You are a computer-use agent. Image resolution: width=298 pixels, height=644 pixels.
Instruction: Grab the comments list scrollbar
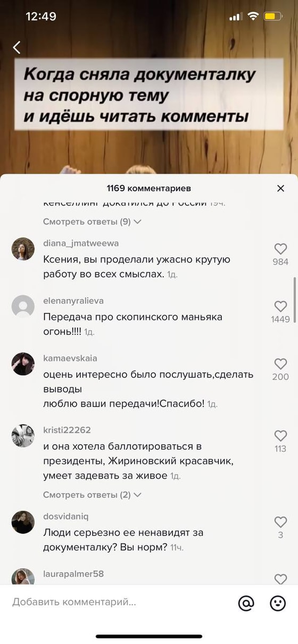(x=294, y=296)
